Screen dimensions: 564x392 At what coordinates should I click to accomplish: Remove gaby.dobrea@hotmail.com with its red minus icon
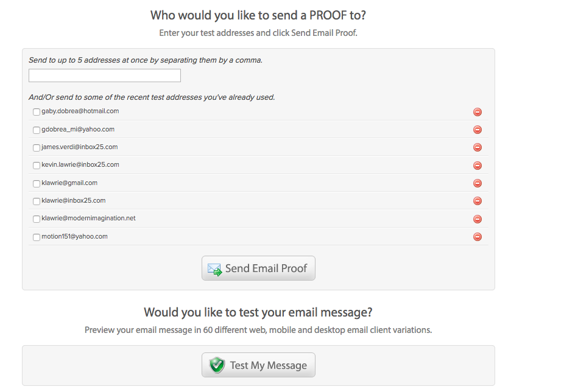pos(478,112)
